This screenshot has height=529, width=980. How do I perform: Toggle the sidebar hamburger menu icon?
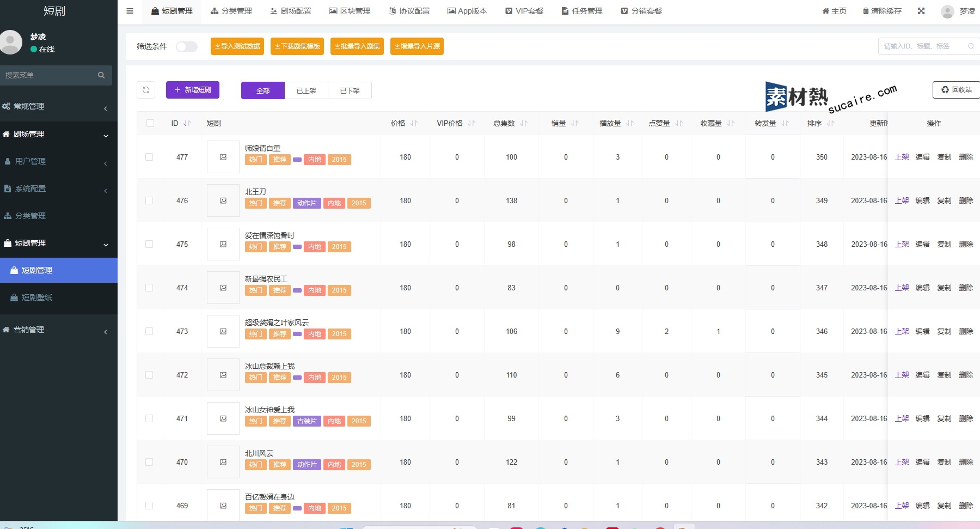[130, 11]
